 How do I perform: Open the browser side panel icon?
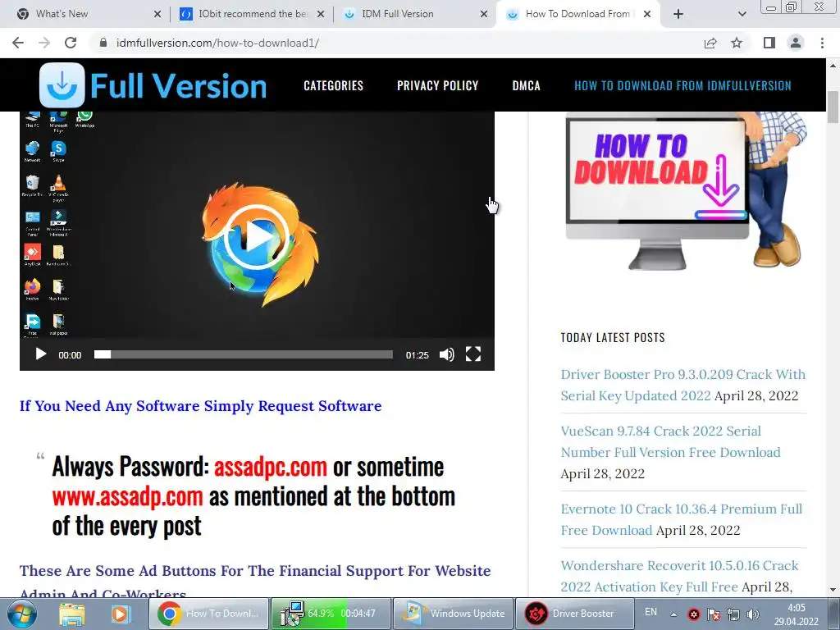coord(769,43)
